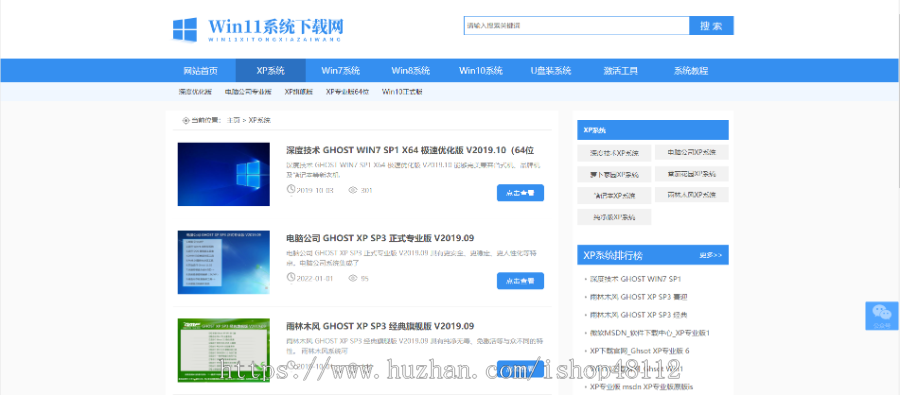Click the 雨林木风XP系统 sidebar tag
Image resolution: width=900 pixels, height=395 pixels.
[x=692, y=195]
